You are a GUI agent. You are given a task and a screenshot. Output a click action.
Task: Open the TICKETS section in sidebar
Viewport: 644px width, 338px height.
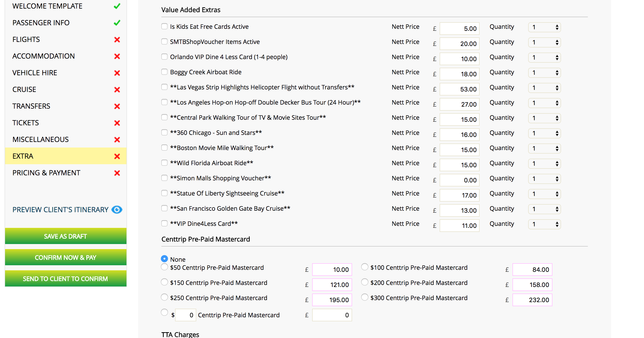tap(26, 123)
